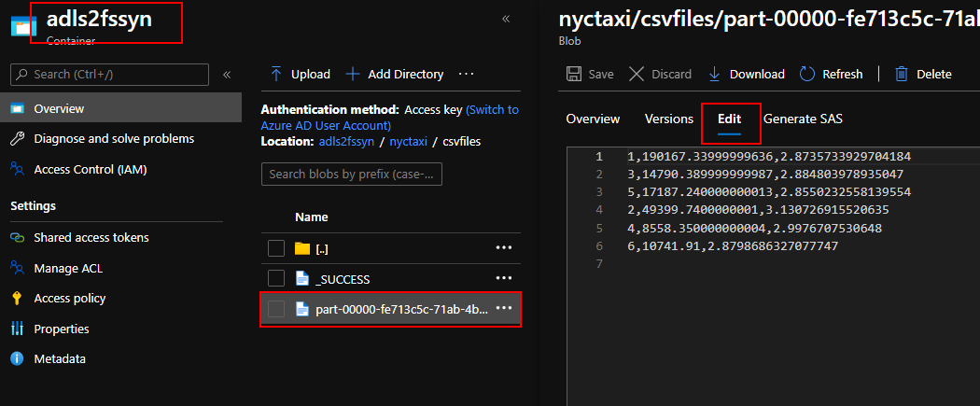
Task: Click the wrench icon for Diagnose
Action: (x=18, y=139)
